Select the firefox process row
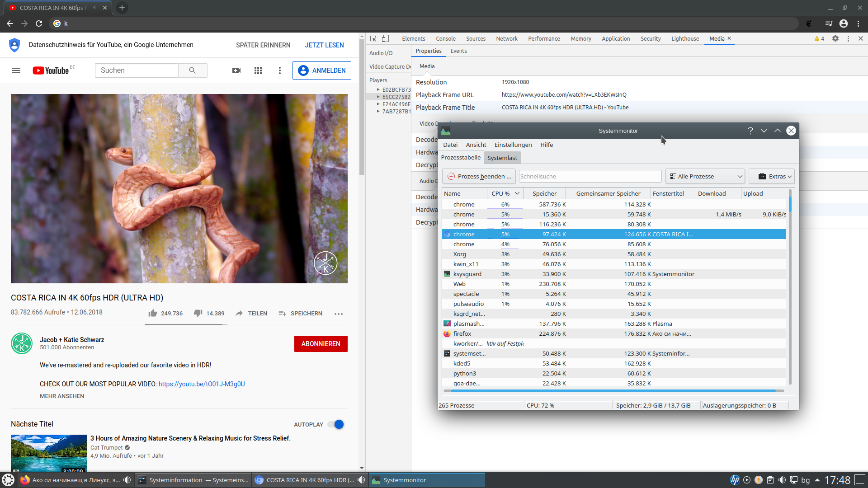868x488 pixels. 613,333
